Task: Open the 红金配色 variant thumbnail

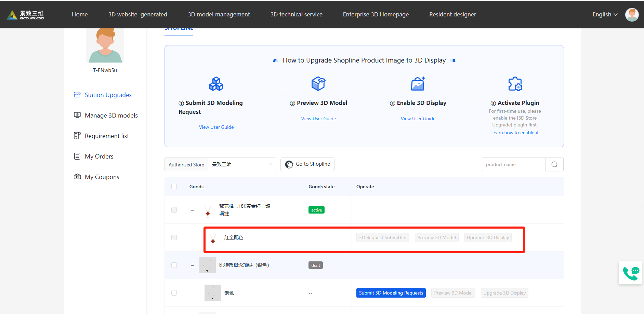Action: click(213, 238)
